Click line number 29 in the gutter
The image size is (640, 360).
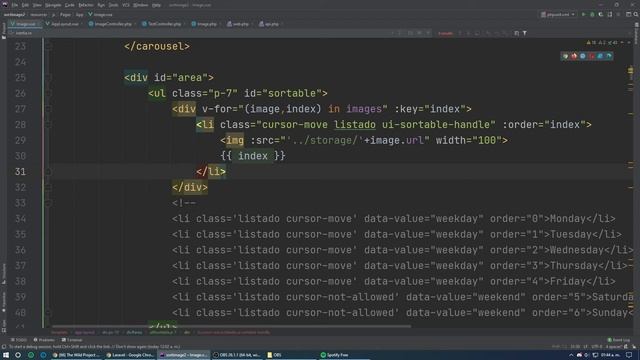(20, 140)
